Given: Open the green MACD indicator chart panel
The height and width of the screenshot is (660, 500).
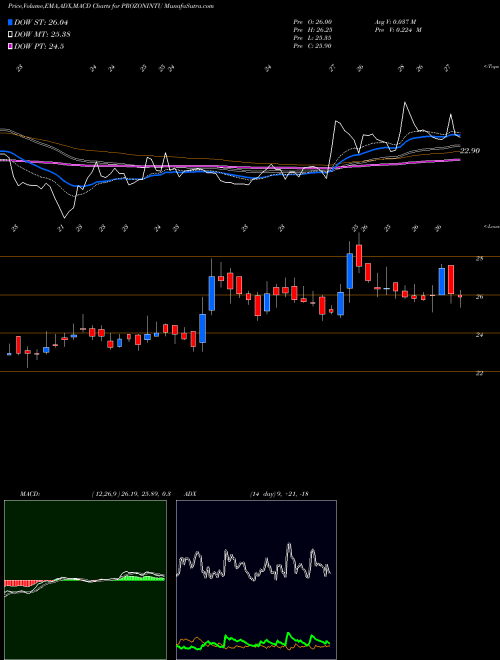Looking at the screenshot, I should coord(85,580).
